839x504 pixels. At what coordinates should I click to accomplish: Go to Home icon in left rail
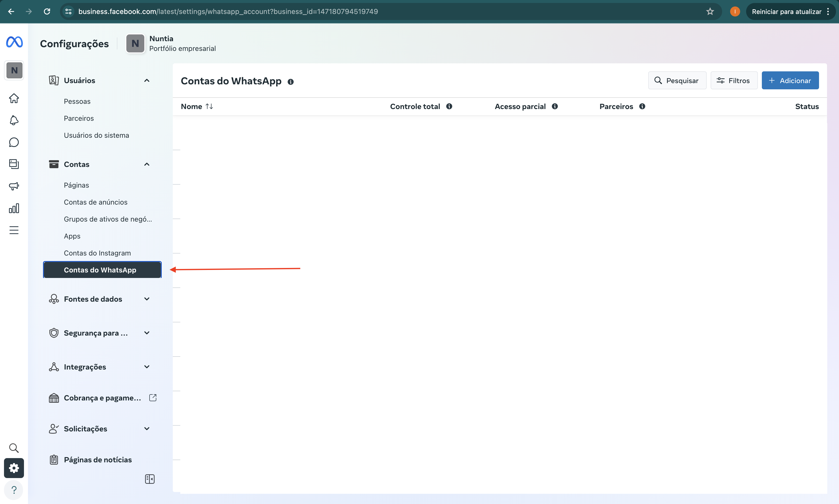pos(14,99)
